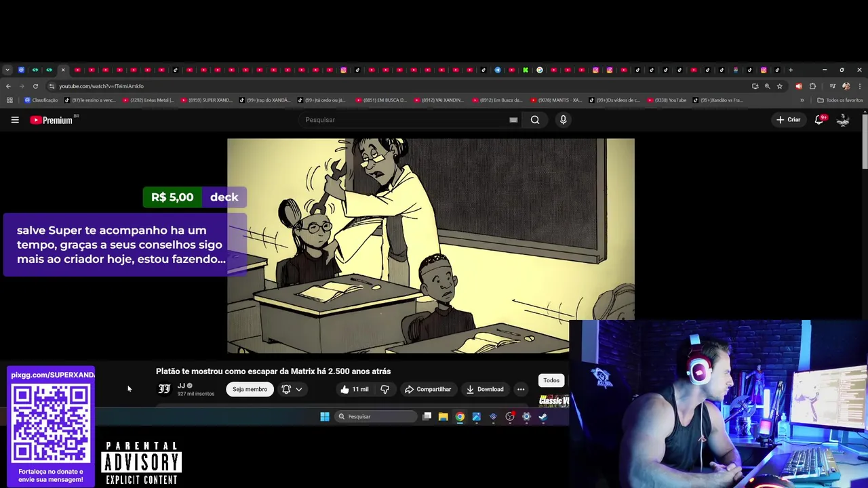Viewport: 868px width, 488px height.
Task: Open the bookmarks apps grid icon
Action: 9,100
